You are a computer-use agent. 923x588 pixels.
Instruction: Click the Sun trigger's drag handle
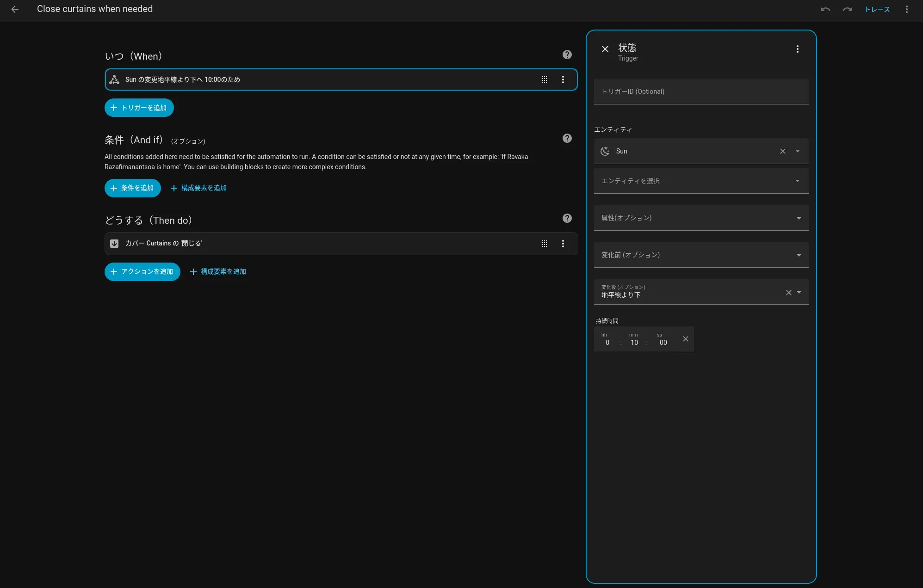pyautogui.click(x=544, y=80)
